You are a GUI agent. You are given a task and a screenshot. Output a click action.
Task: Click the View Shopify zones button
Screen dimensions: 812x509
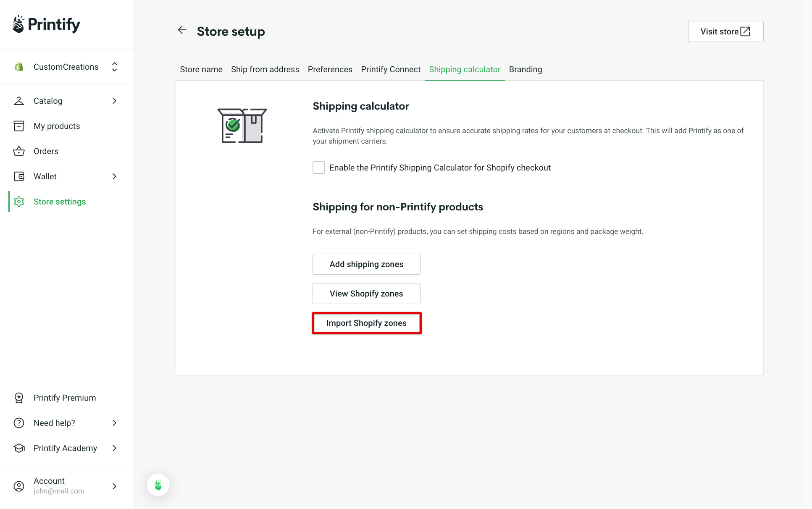(366, 294)
